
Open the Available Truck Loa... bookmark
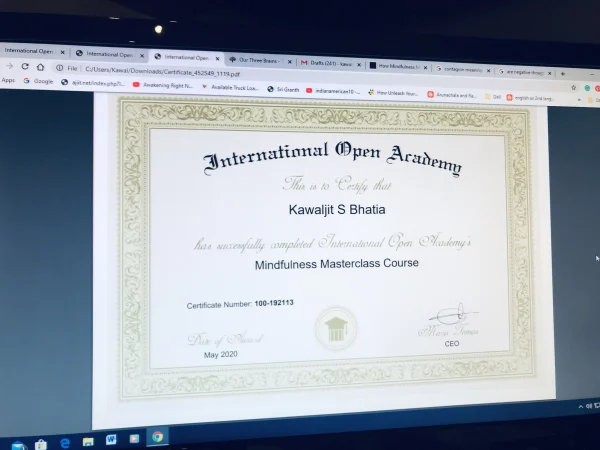(230, 88)
